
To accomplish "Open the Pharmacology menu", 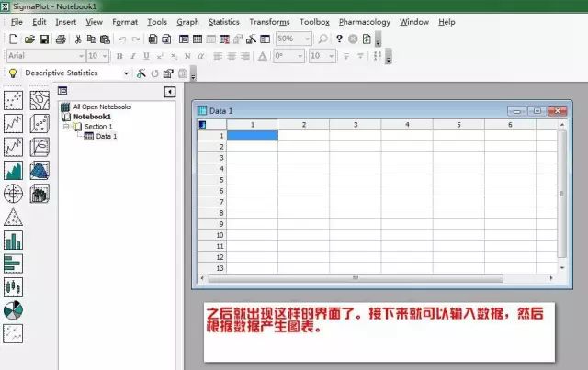I will 365,22.
